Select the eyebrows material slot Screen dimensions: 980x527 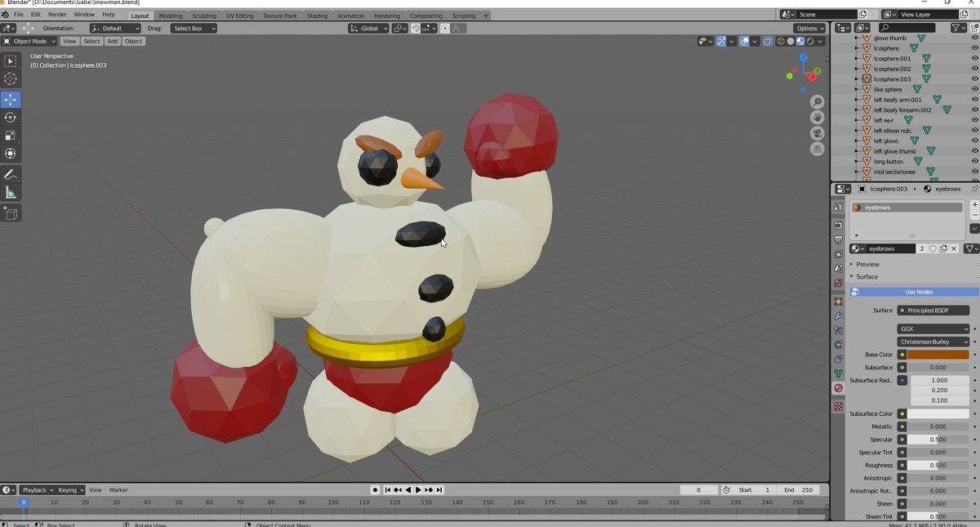tap(906, 208)
